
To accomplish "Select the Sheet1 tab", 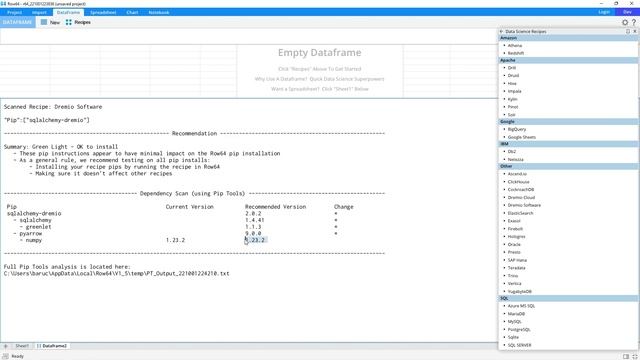I will pyautogui.click(x=22, y=346).
